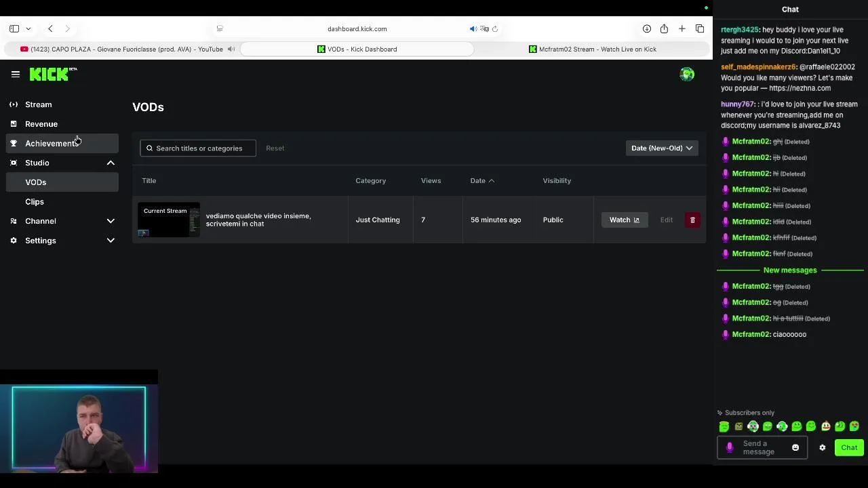Click the Public visibility cell
Screen dimensions: 868x488
(x=553, y=220)
